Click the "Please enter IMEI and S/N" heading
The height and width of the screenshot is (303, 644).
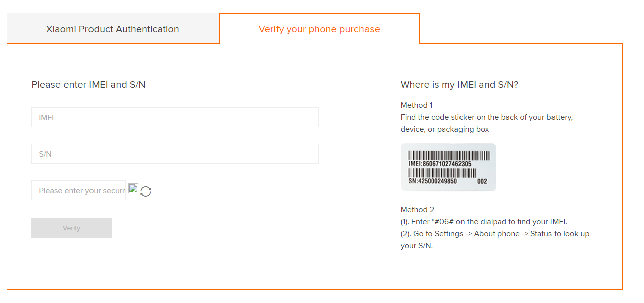pyautogui.click(x=88, y=85)
